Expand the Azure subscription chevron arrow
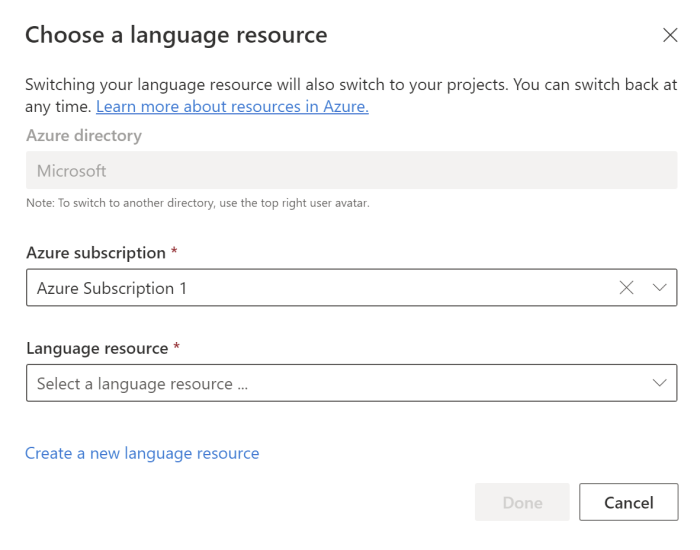 pyautogui.click(x=659, y=288)
